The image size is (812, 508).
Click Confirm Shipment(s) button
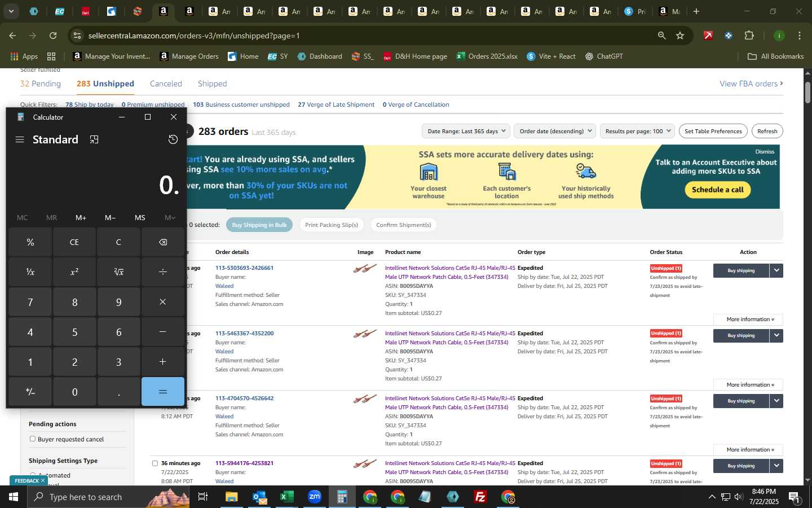(x=404, y=225)
